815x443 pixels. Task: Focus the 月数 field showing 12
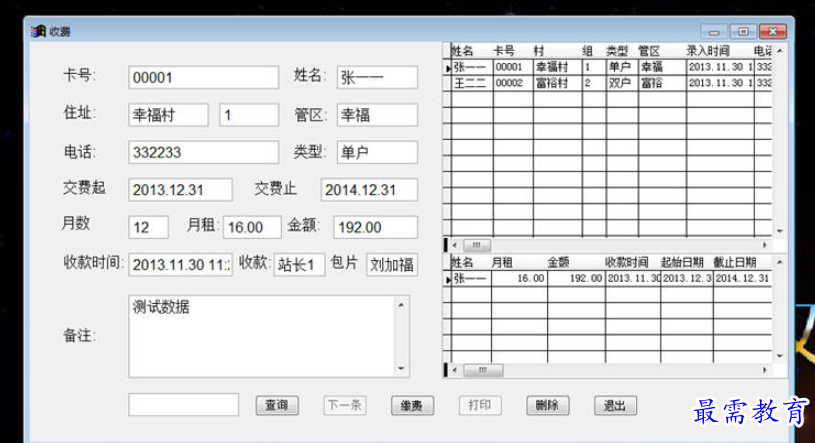(148, 227)
